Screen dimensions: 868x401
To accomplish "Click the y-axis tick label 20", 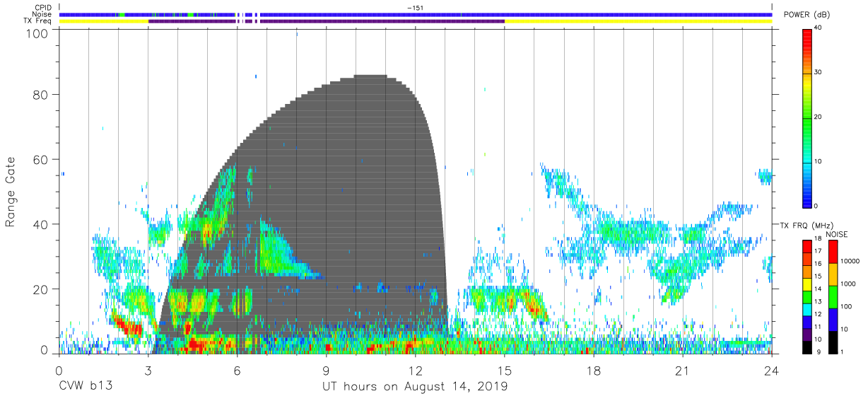I will click(40, 289).
